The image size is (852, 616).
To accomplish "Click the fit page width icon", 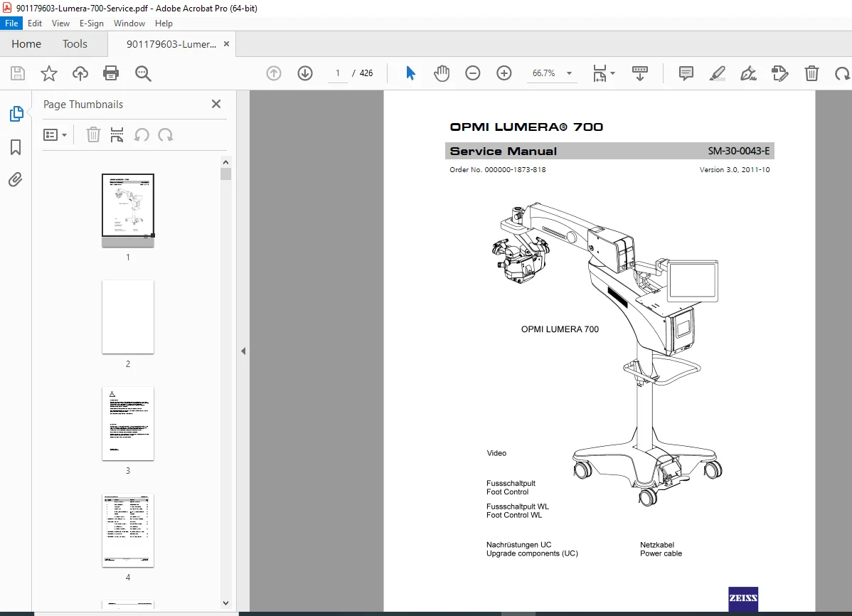I will pos(600,73).
